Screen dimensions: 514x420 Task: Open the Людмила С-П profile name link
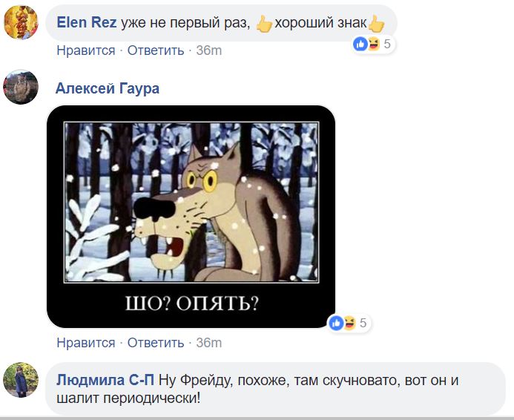tap(105, 381)
